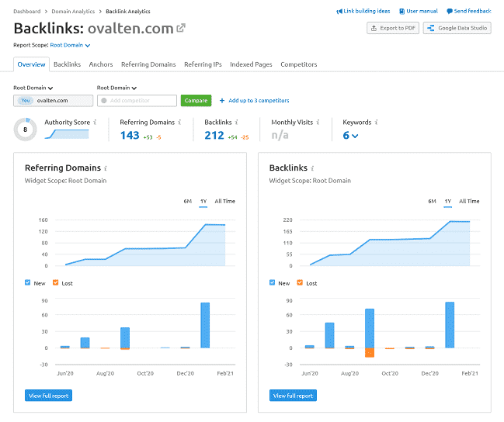Open the Link building ideas link
Image resolution: width=504 pixels, height=422 pixels.
pos(367,11)
